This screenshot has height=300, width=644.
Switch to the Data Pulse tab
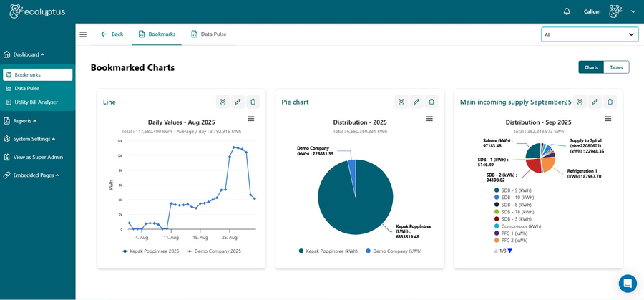(x=209, y=34)
